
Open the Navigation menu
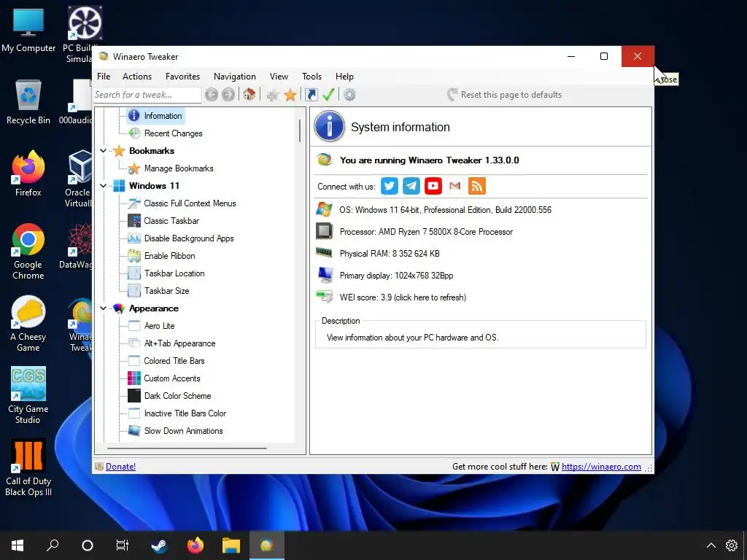coord(234,76)
